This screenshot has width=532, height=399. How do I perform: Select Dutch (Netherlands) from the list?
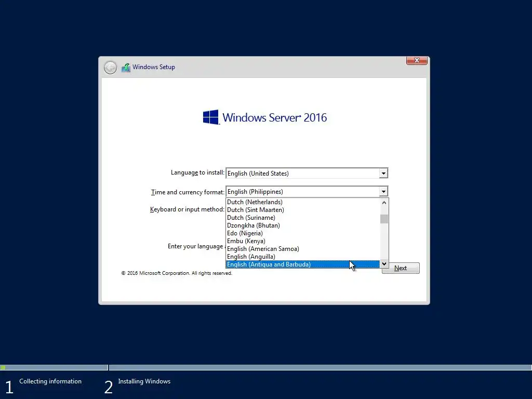coord(303,202)
